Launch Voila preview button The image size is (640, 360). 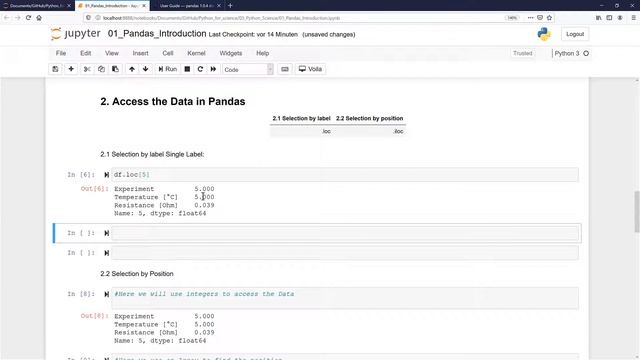pyautogui.click(x=311, y=69)
